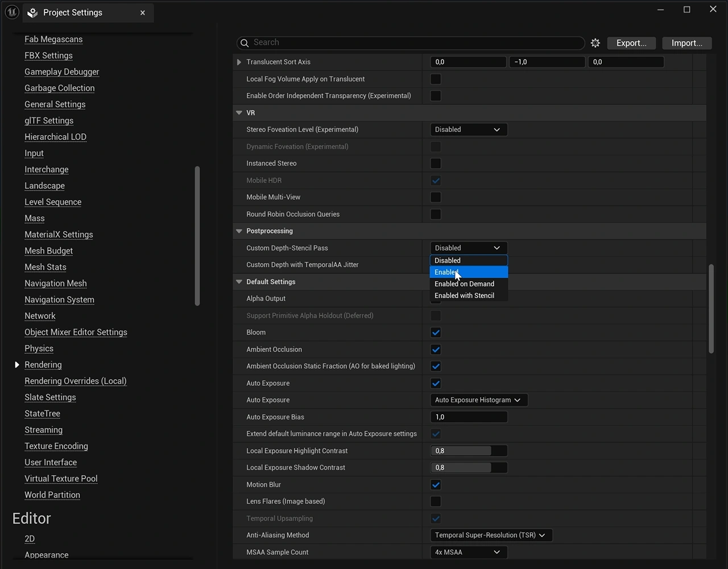Click the sidebar scrollbar thumb
Viewport: 728px width, 569px height.
(x=197, y=236)
